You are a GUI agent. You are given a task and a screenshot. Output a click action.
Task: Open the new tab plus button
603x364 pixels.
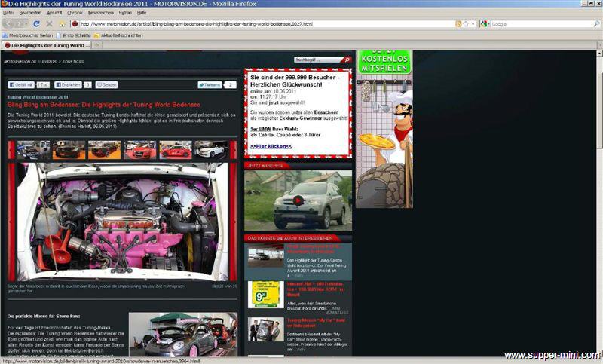tap(97, 45)
